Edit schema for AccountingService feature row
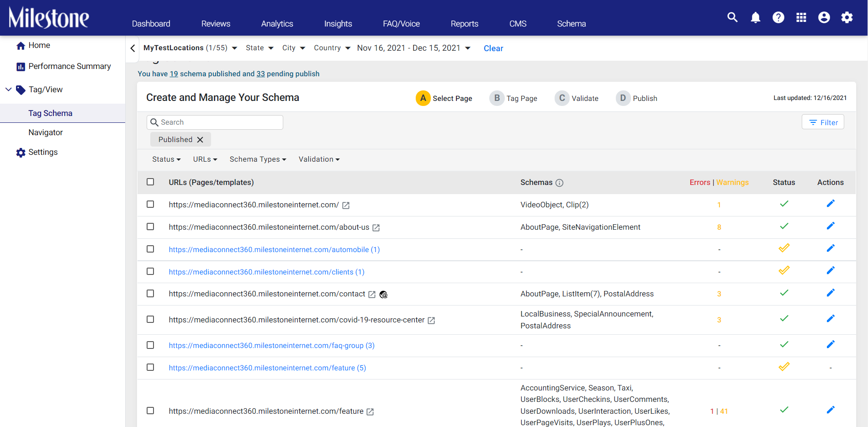 (x=831, y=410)
